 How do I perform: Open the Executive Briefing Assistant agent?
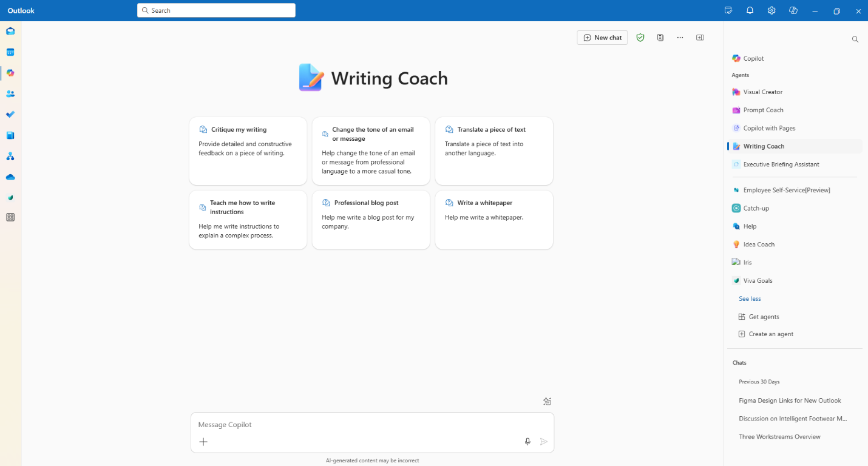click(x=795, y=164)
